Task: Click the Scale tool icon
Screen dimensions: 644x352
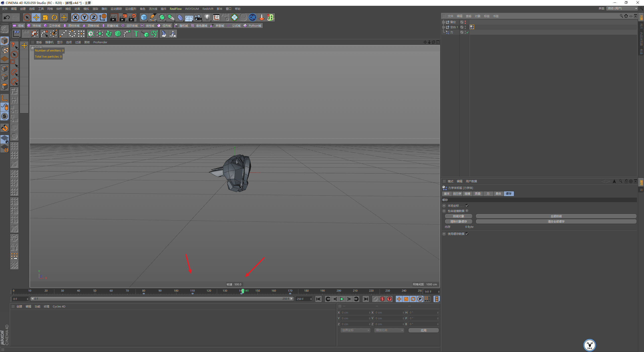Action: point(45,17)
